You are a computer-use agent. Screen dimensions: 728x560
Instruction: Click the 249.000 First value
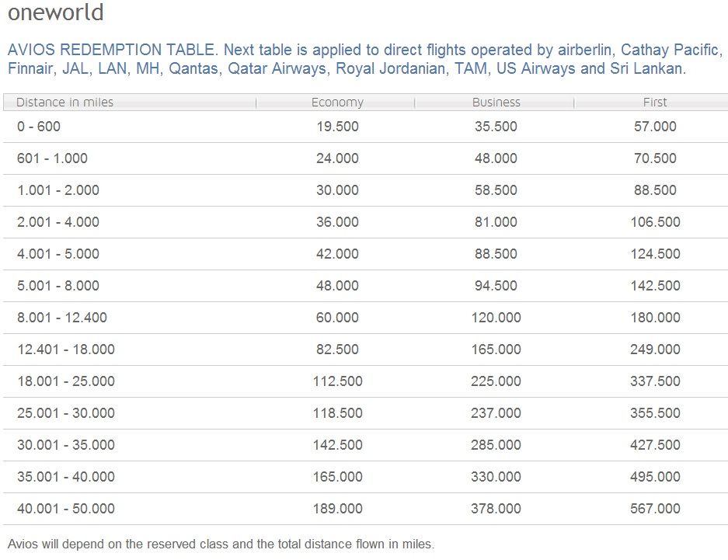click(655, 350)
